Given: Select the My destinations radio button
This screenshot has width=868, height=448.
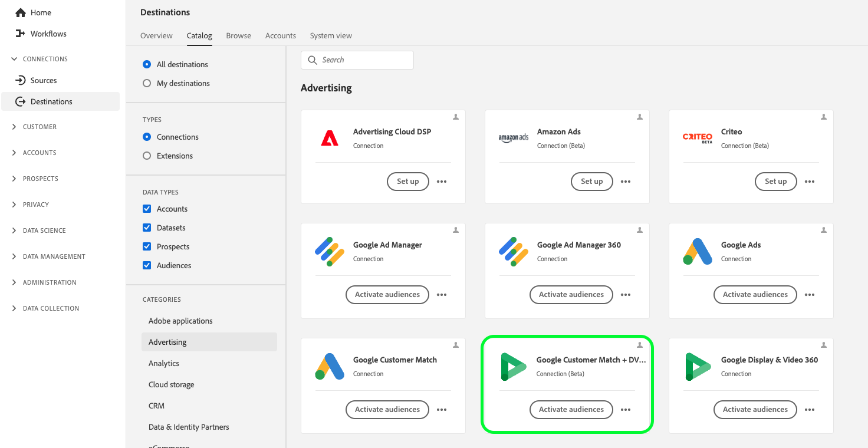Looking at the screenshot, I should (147, 83).
